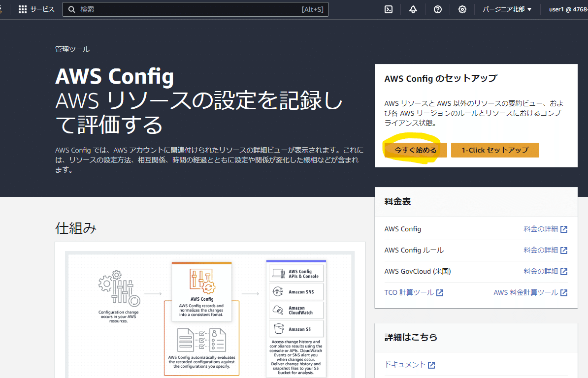This screenshot has height=378, width=588.
Task: Click the AWS Config のセットアップ heading
Action: tap(441, 78)
